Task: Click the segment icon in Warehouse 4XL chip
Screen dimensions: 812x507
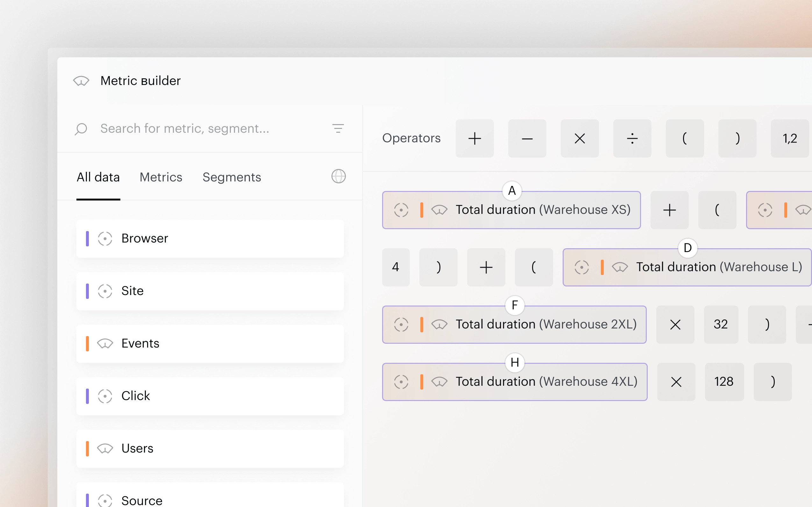Action: click(x=401, y=382)
